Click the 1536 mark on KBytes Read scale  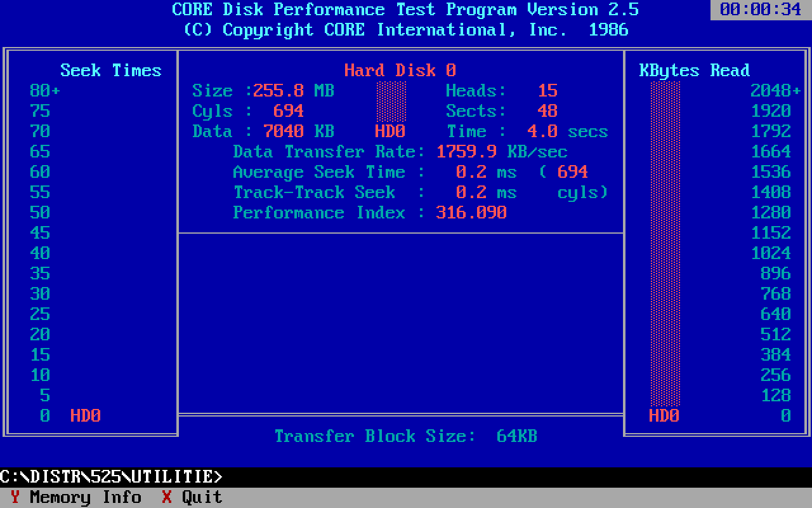(771, 172)
